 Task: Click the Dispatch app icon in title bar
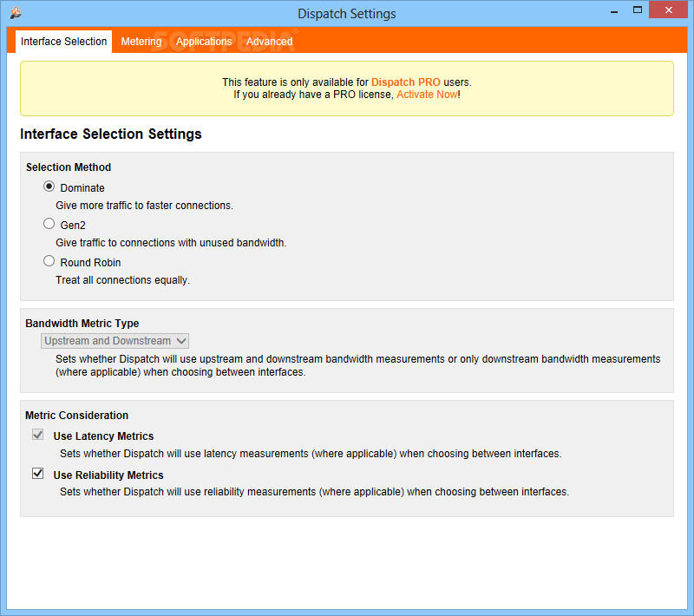pyautogui.click(x=16, y=13)
